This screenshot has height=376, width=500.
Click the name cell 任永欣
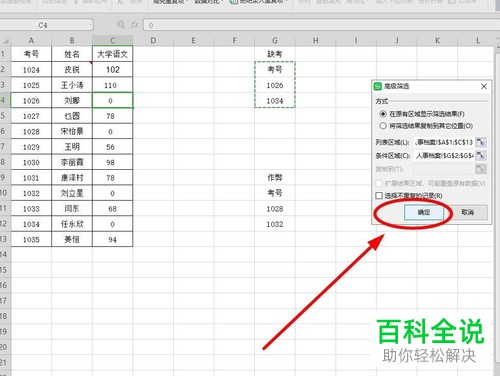(x=72, y=224)
